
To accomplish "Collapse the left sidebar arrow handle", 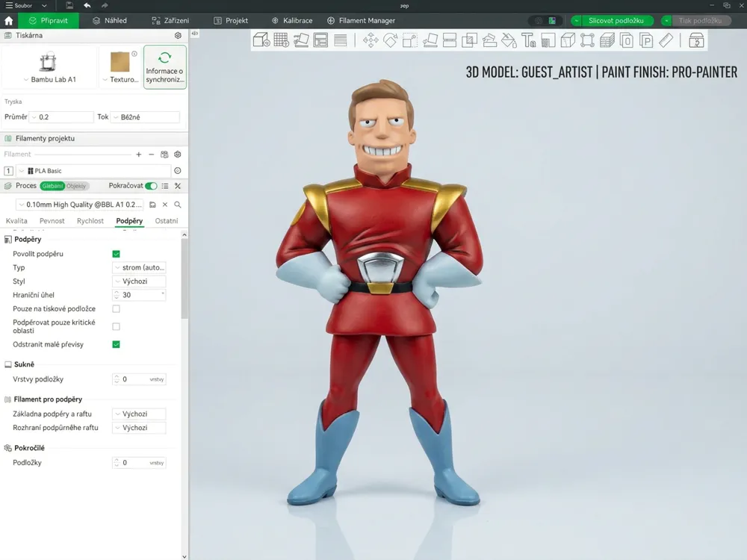I will [x=194, y=34].
